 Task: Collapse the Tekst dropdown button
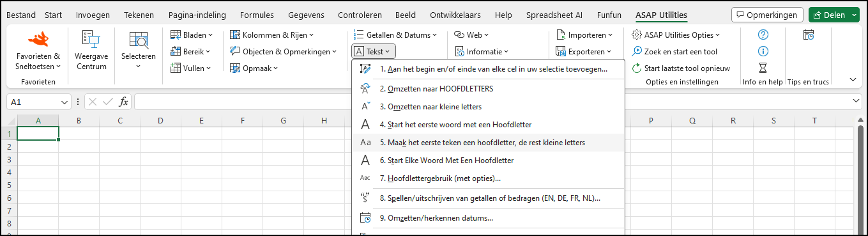coord(374,51)
